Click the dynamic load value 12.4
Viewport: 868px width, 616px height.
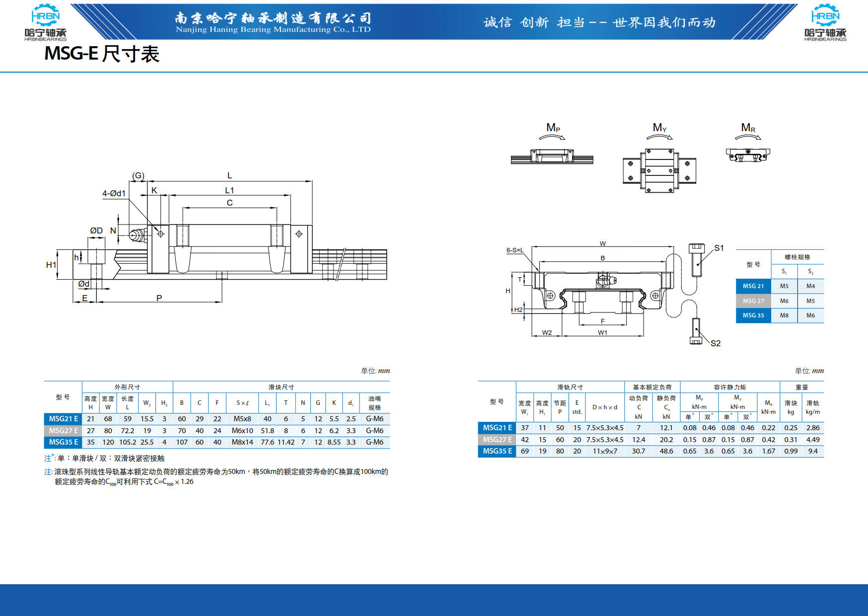[x=639, y=440]
